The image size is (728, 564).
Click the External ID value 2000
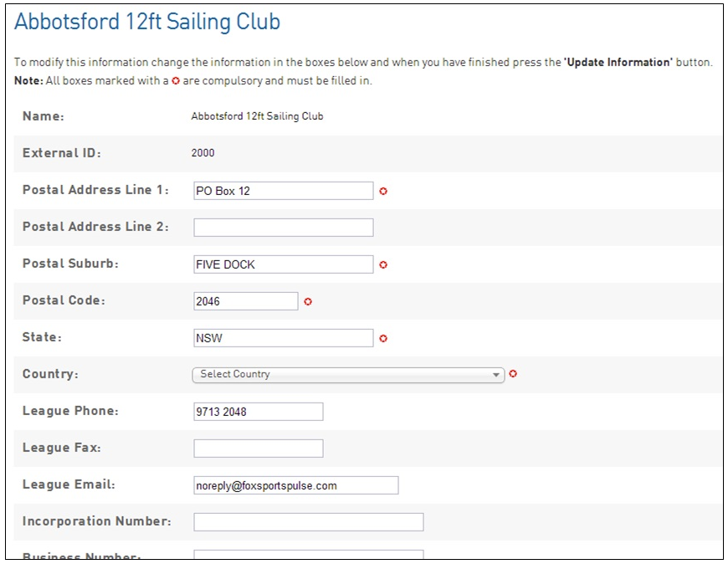pos(203,153)
